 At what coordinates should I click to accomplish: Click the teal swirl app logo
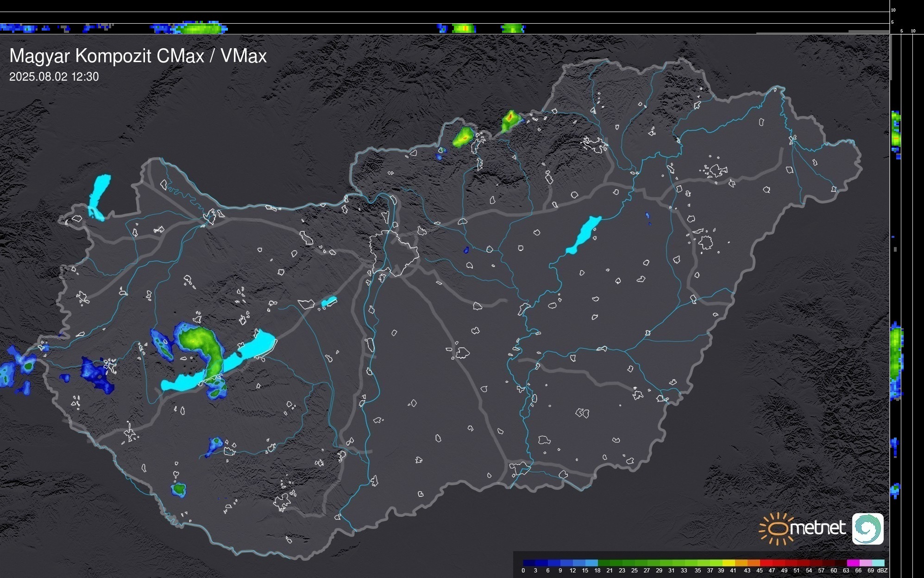[x=867, y=528]
